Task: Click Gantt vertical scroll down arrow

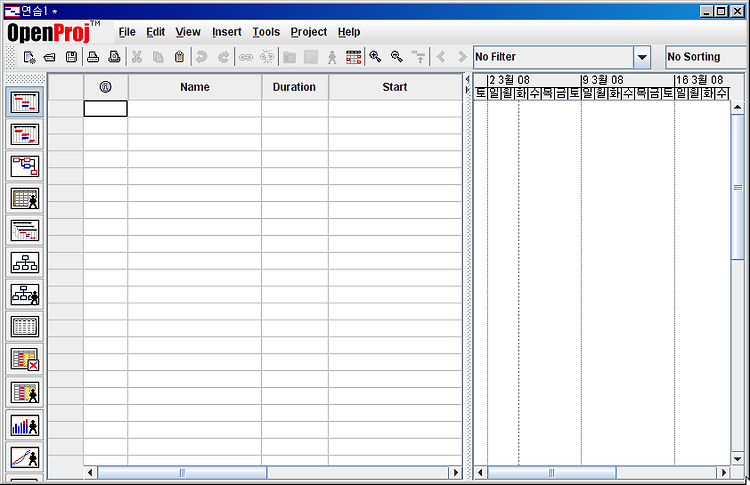Action: pos(737,458)
